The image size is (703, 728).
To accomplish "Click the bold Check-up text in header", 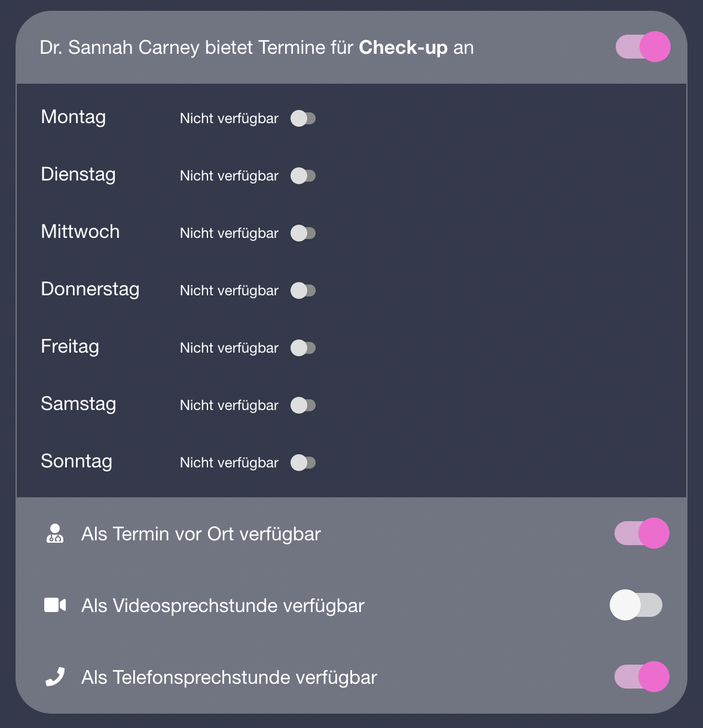I will point(404,47).
